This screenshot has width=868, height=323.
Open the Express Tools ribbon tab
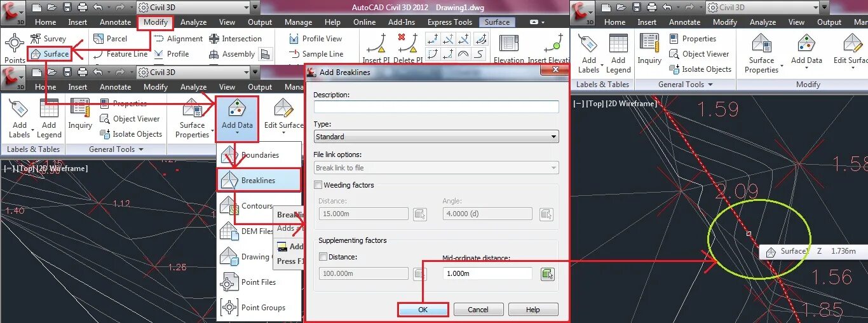coord(450,22)
